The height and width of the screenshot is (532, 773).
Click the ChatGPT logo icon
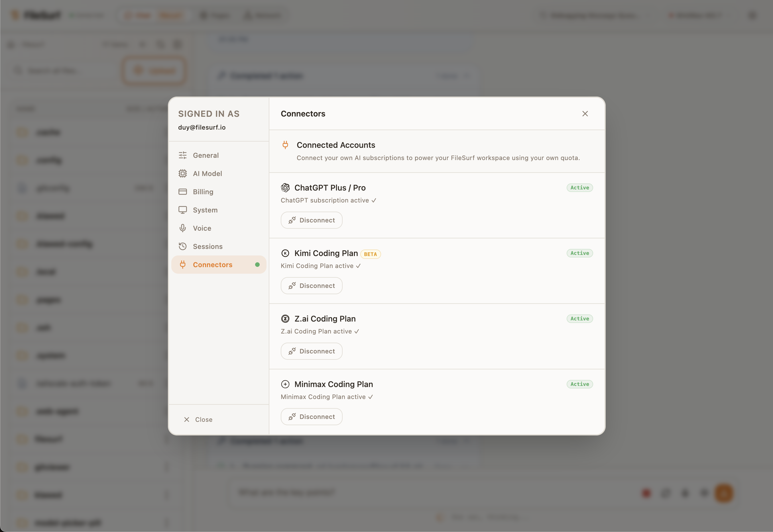point(285,188)
